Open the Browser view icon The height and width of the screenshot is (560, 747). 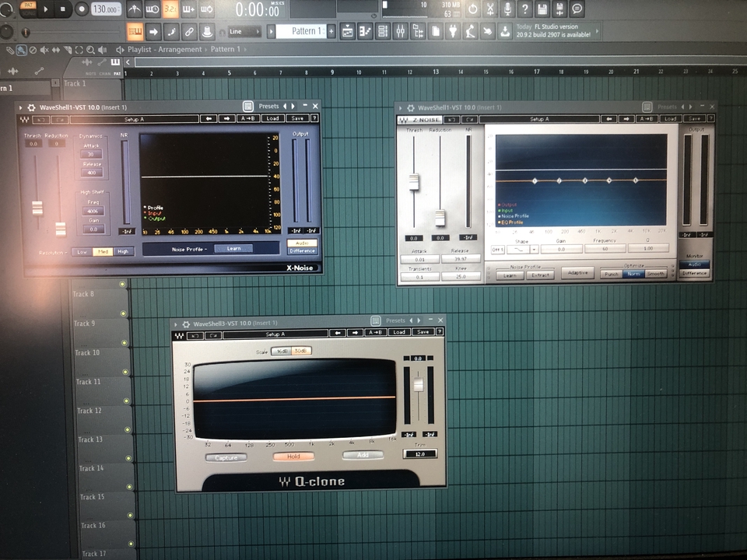pos(418,32)
